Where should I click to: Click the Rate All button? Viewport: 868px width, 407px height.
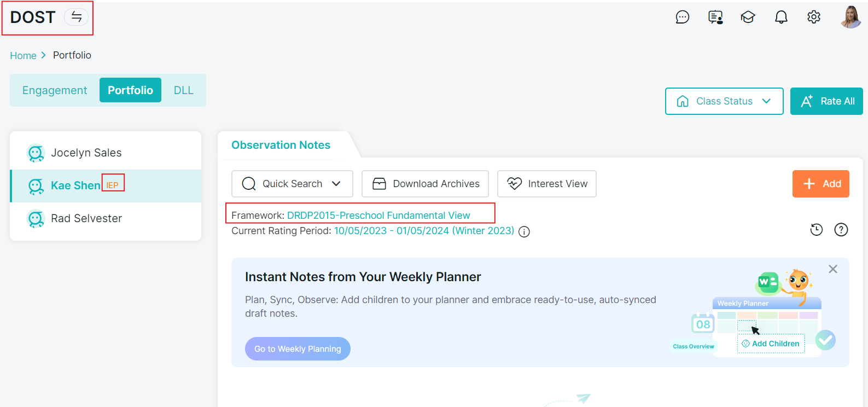(x=826, y=101)
